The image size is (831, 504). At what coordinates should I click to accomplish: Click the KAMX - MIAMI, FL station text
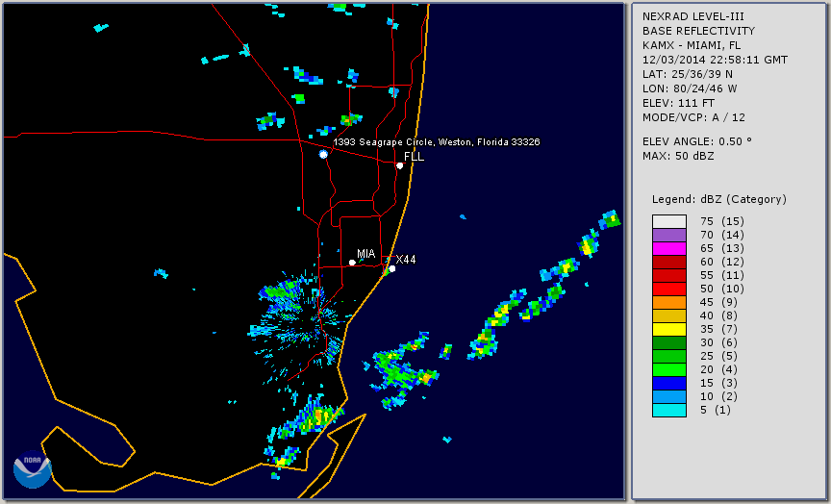[692, 45]
